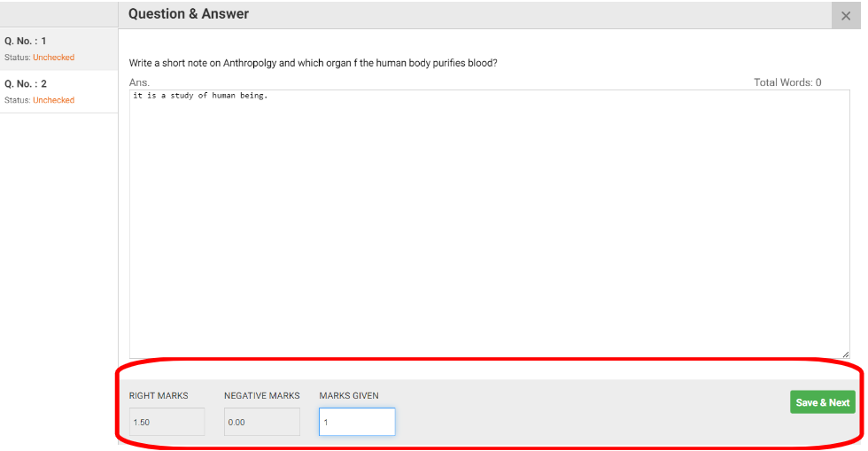Click the Total Words counter
Viewport: 868px width, 451px height.
point(787,82)
